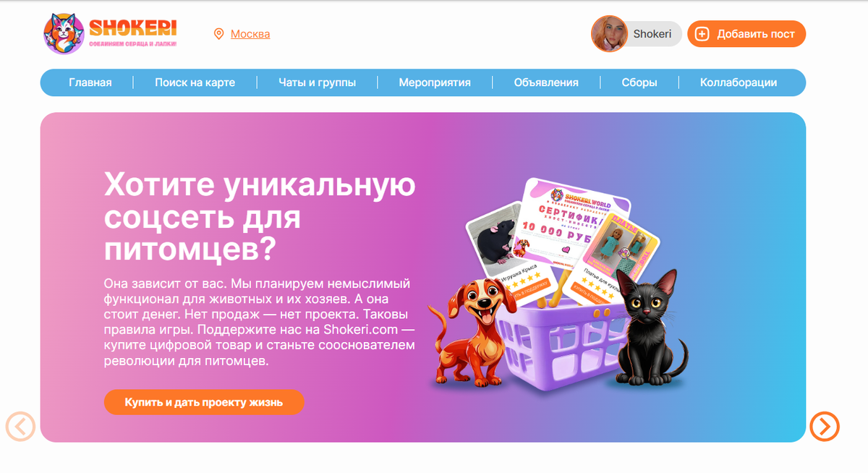Go to Мероприятия section
This screenshot has height=473, width=868.
coord(435,82)
